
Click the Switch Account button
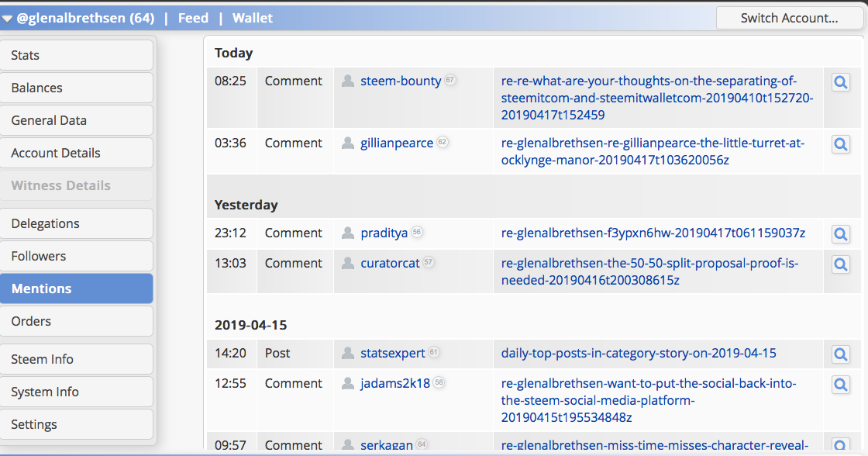(x=790, y=19)
